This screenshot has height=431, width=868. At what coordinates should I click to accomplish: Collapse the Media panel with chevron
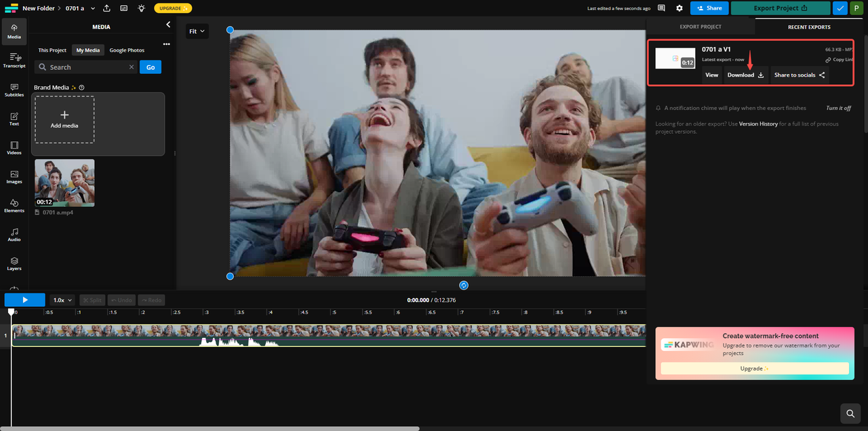(168, 24)
